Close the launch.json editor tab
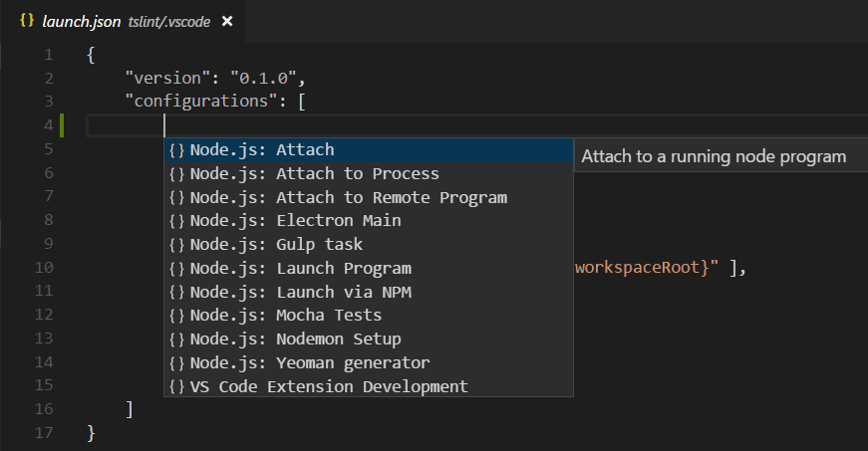Viewport: 868px width, 451px height. (x=227, y=21)
